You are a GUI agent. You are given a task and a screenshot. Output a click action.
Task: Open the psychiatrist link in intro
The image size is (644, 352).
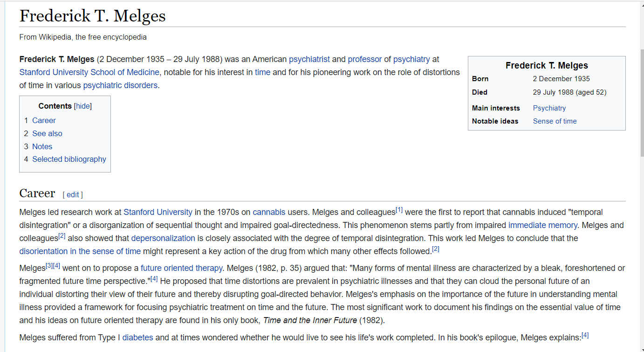(x=309, y=59)
